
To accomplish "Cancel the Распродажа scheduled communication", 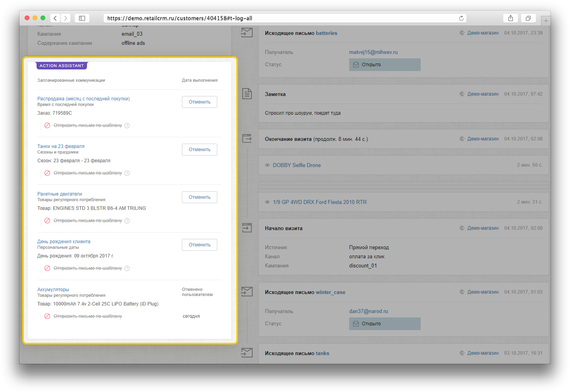I will tap(199, 102).
